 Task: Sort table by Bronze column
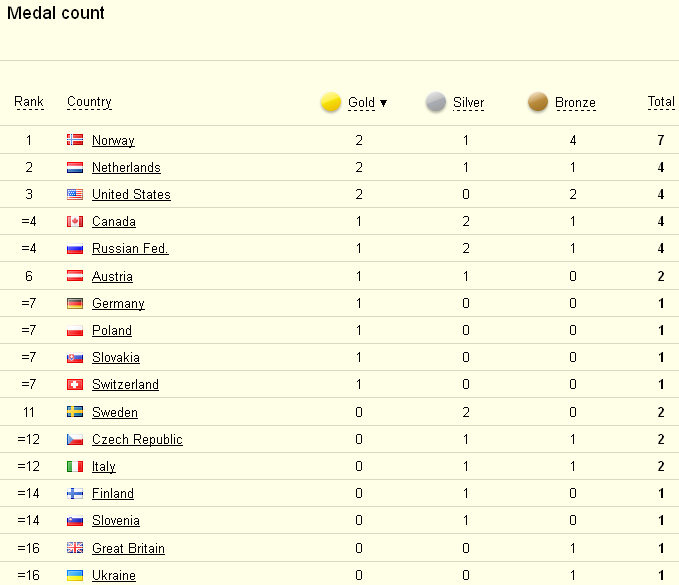576,103
